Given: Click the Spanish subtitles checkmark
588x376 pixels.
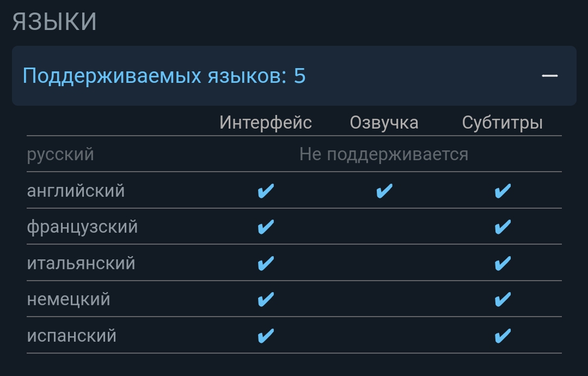Looking at the screenshot, I should point(503,336).
